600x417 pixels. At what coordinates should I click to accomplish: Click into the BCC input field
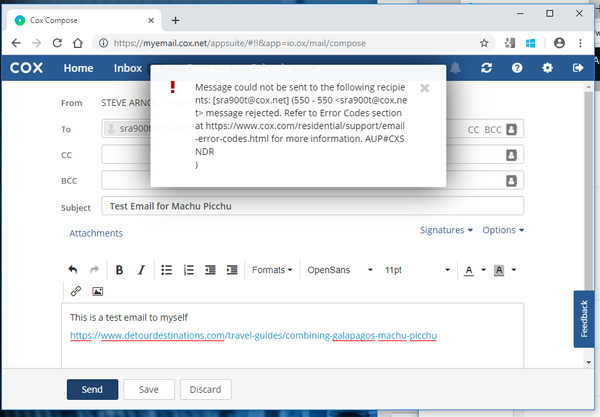[x=313, y=181]
